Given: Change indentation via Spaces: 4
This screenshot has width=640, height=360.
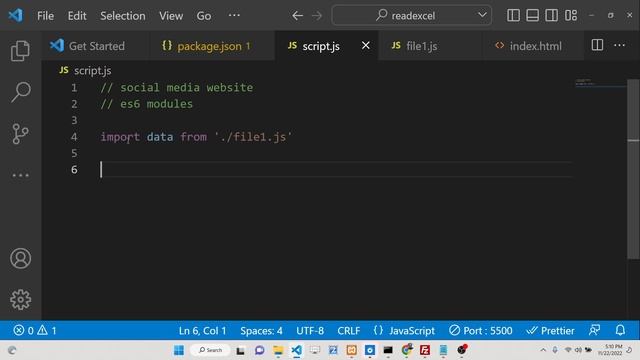Looking at the screenshot, I should 261,330.
